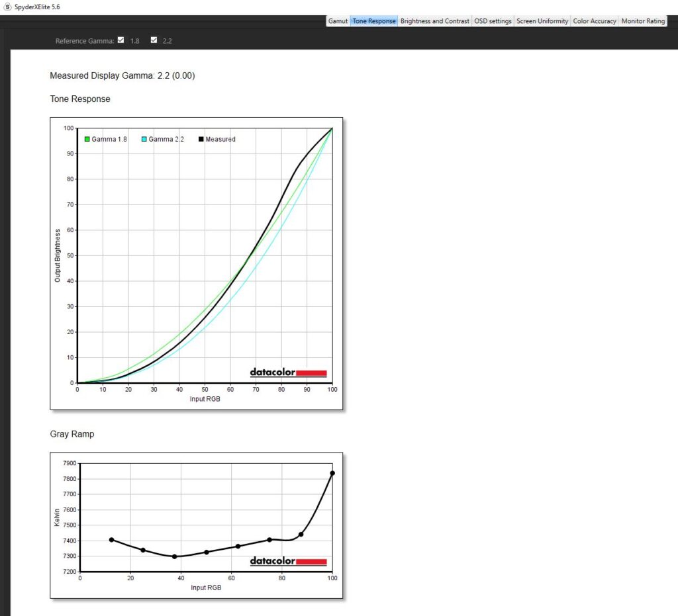Screen dimensions: 678x616
Task: Click the cyan Gamma 2.2 legend swatch
Action: pyautogui.click(x=144, y=140)
